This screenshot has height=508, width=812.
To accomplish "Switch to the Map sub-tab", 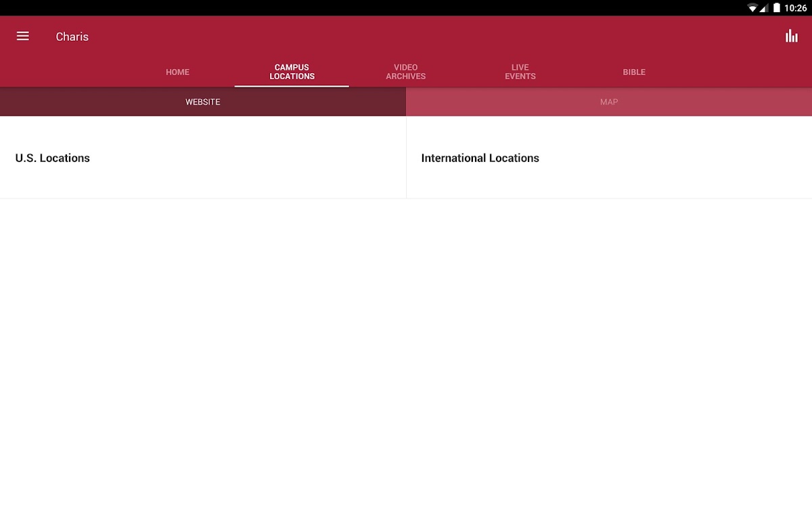I will pyautogui.click(x=609, y=102).
